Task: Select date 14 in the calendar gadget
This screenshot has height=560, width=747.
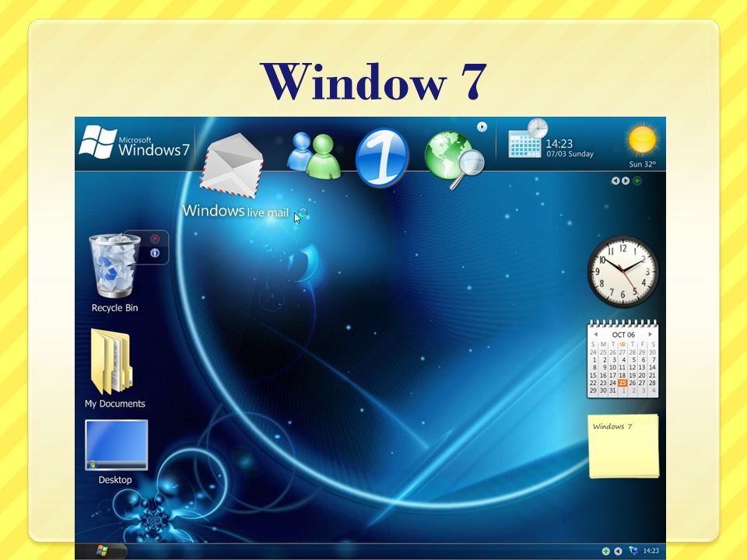Action: point(652,367)
